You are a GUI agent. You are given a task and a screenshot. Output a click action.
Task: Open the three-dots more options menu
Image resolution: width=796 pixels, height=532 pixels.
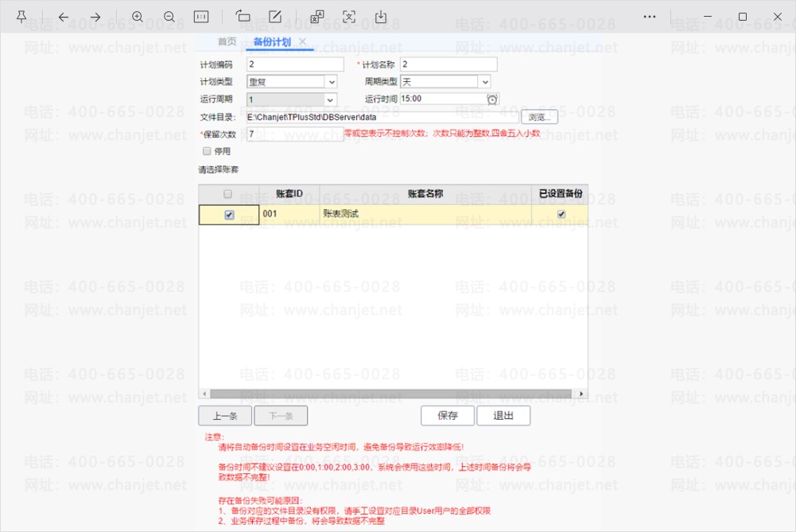point(650,17)
